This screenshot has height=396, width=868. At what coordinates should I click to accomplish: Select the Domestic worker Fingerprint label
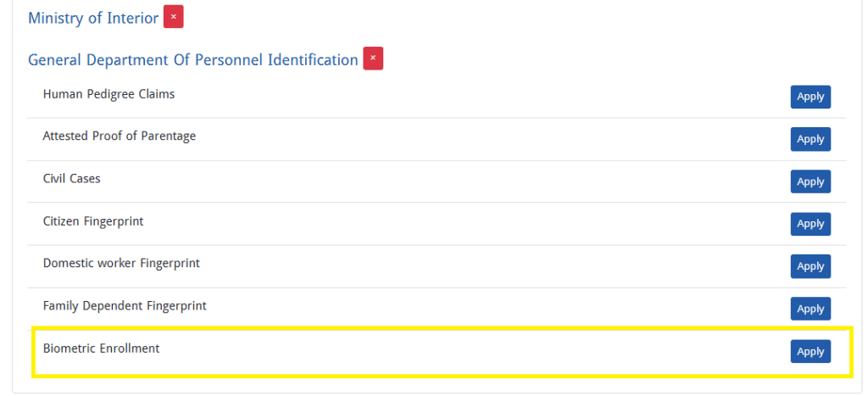121,264
